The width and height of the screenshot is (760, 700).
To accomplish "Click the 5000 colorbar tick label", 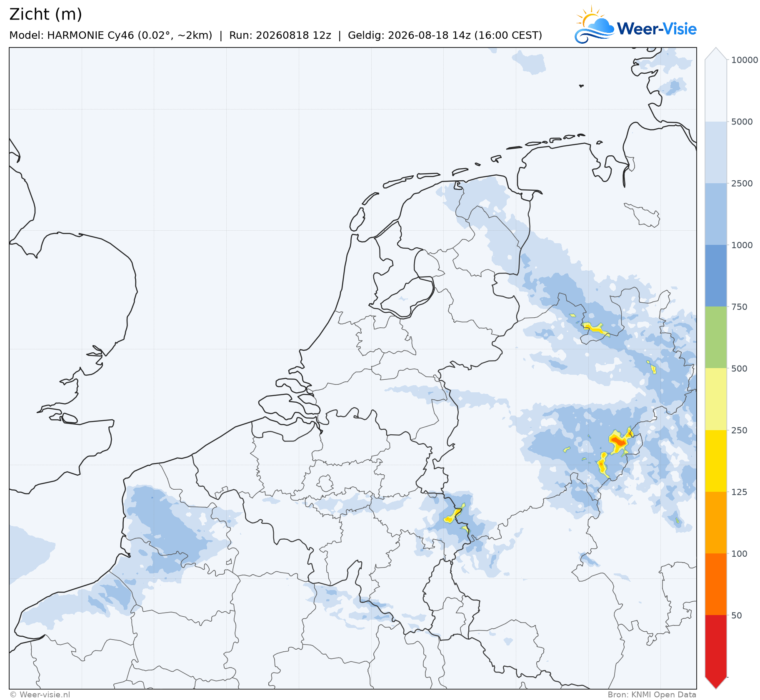I will pyautogui.click(x=742, y=122).
